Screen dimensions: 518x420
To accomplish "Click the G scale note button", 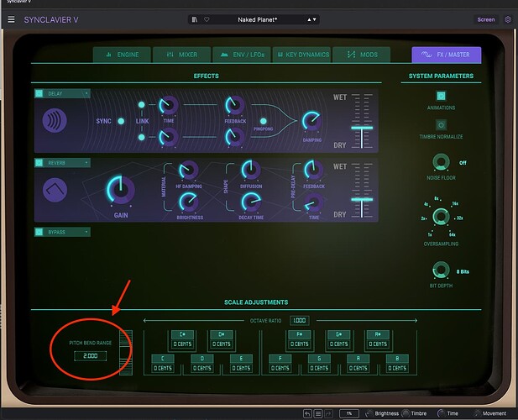I will [x=319, y=359].
